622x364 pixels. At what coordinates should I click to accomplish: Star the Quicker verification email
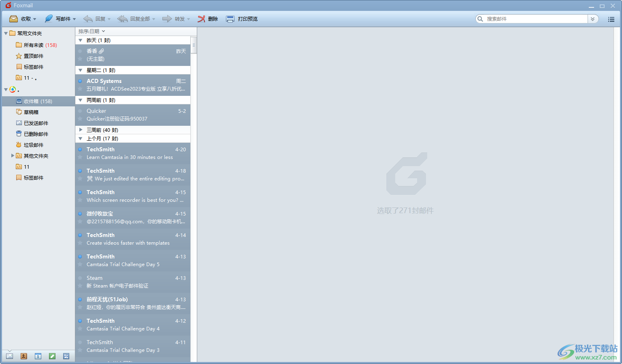click(80, 119)
